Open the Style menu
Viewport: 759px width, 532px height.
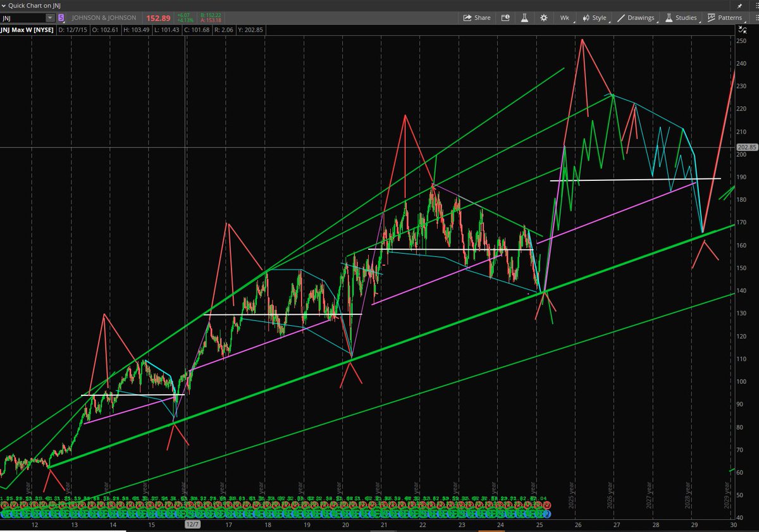click(x=595, y=18)
